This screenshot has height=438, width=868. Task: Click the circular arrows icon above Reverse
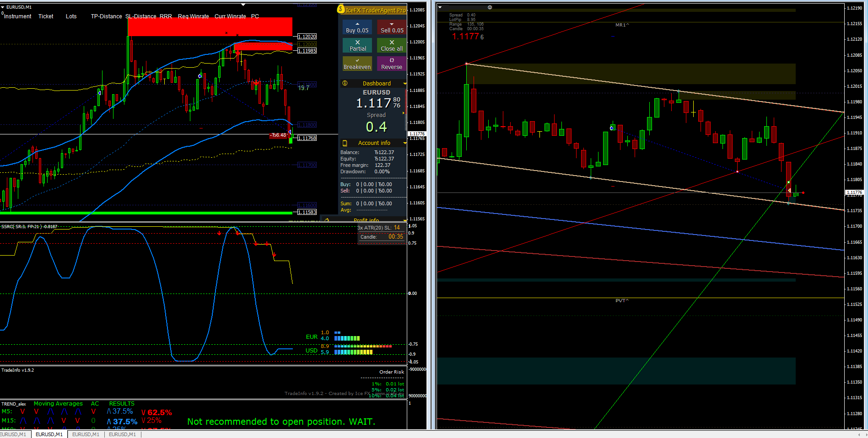pyautogui.click(x=392, y=60)
